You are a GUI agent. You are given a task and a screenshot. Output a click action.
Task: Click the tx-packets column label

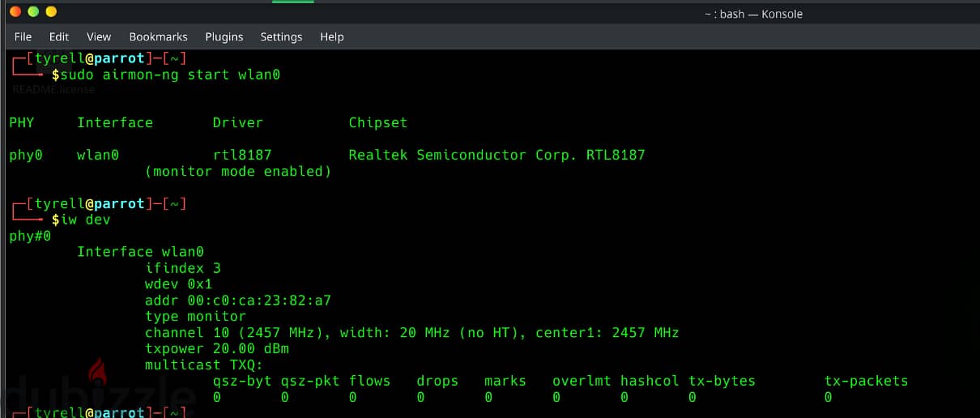867,381
